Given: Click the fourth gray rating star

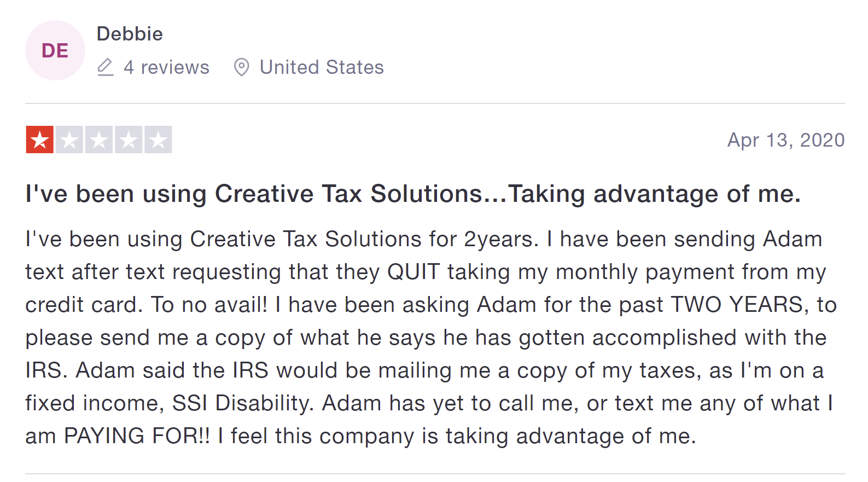Looking at the screenshot, I should tap(129, 140).
